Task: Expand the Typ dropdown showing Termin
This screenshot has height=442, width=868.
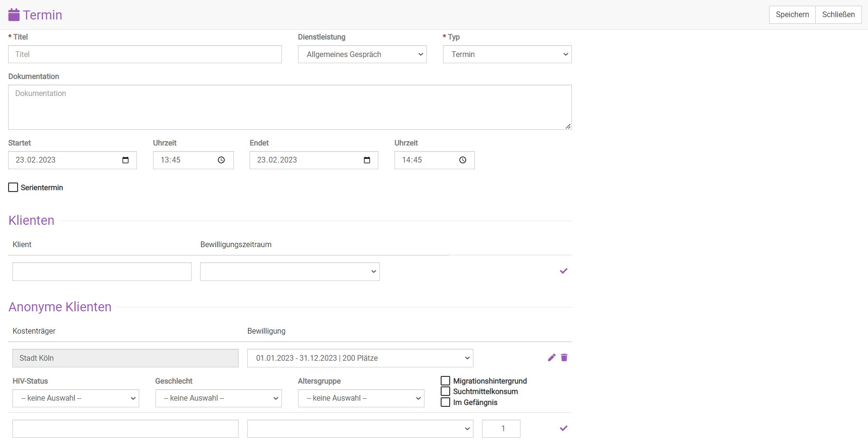Action: [x=507, y=54]
